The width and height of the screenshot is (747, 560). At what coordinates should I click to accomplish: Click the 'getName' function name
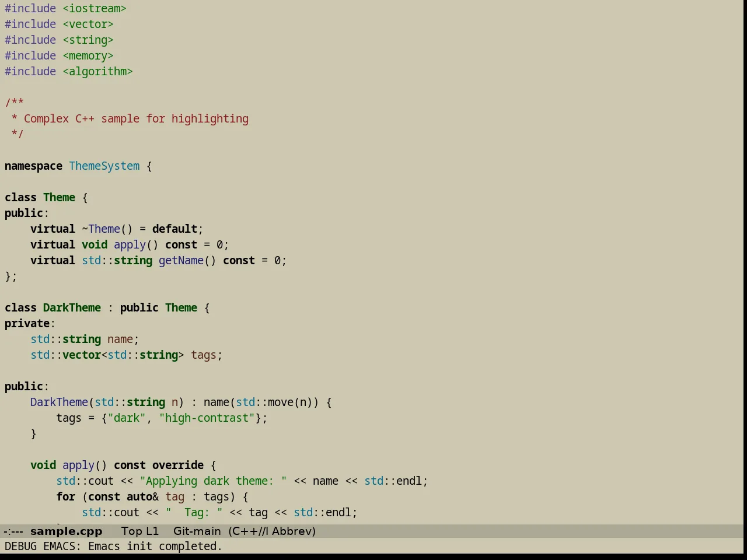pos(181,261)
